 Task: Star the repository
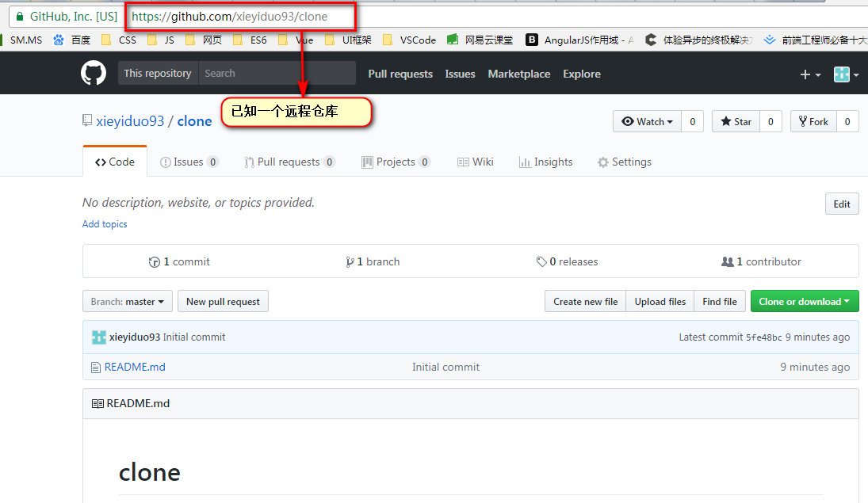[736, 122]
